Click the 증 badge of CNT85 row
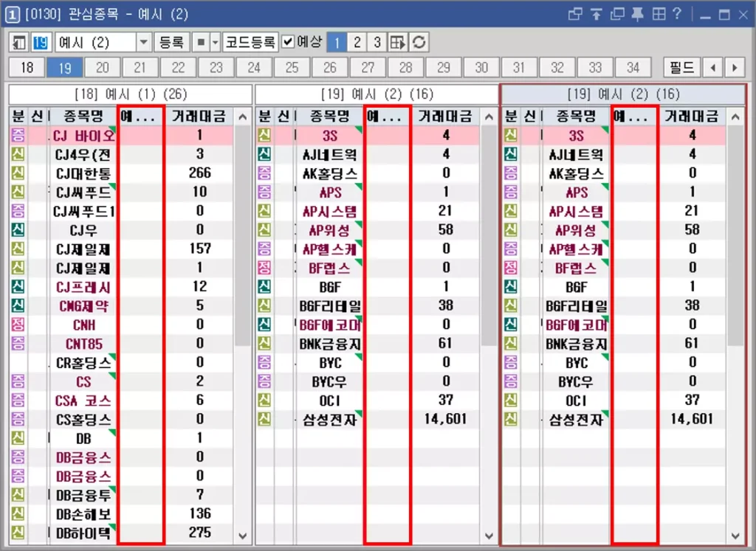 18,344
